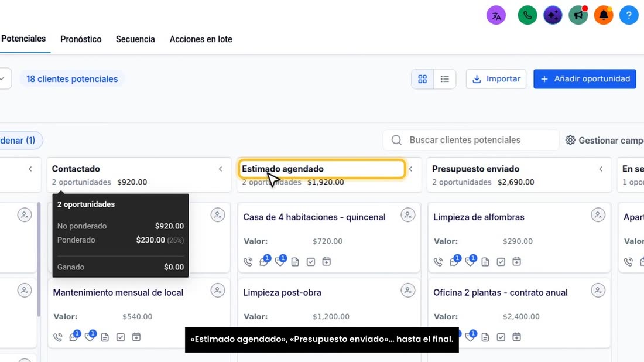Open tasks icon on Mantenimiento mensual card
This screenshot has height=362, width=644.
(x=121, y=337)
